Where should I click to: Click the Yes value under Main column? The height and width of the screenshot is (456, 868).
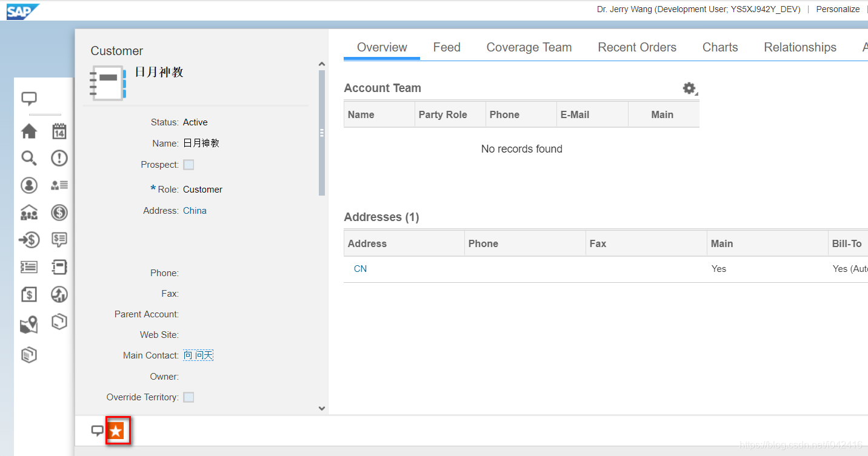coord(719,269)
